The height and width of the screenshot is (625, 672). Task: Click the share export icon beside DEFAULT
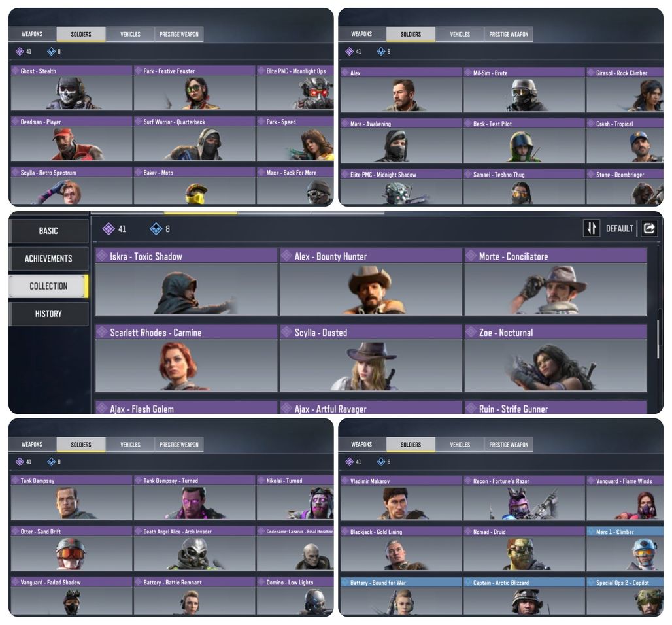[x=649, y=228]
